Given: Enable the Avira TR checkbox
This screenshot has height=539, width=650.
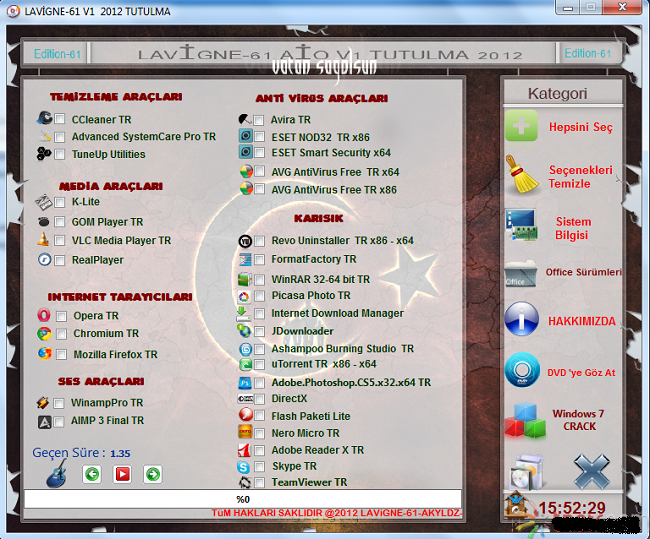Looking at the screenshot, I should [261, 120].
